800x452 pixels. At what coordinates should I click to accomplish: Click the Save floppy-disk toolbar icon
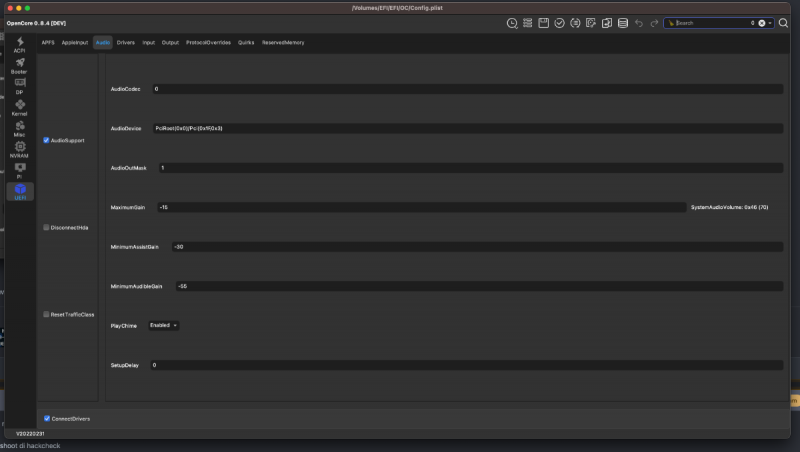click(543, 23)
